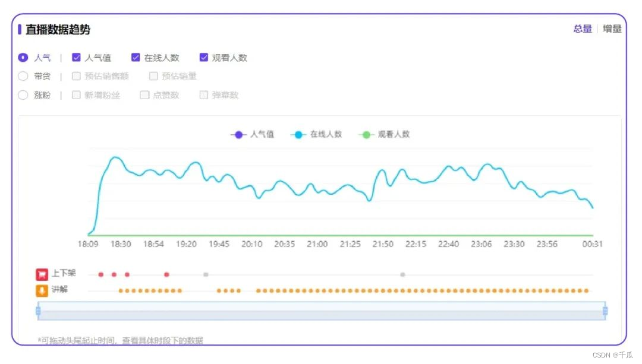Select the 涨粉 radio button
This screenshot has width=642, height=364.
[23, 95]
